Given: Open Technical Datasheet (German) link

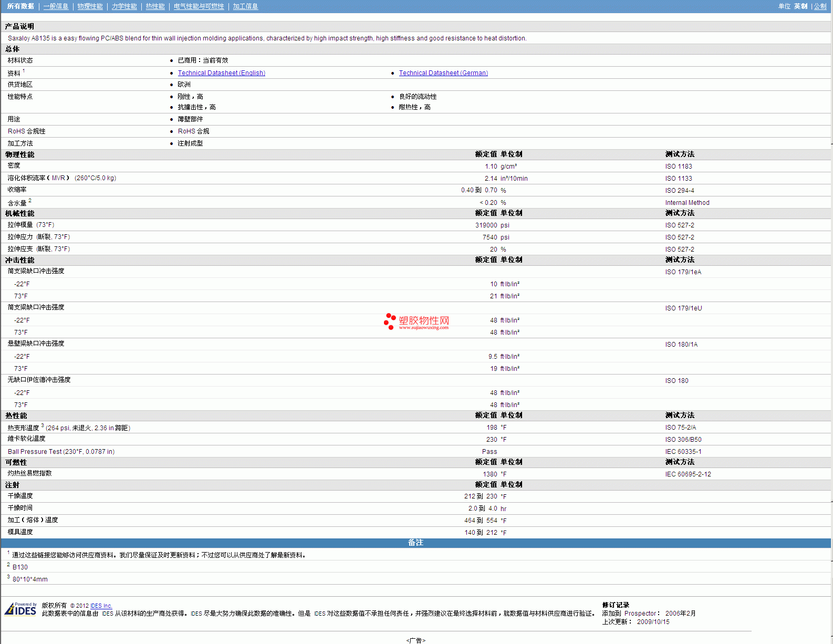Looking at the screenshot, I should tap(443, 73).
